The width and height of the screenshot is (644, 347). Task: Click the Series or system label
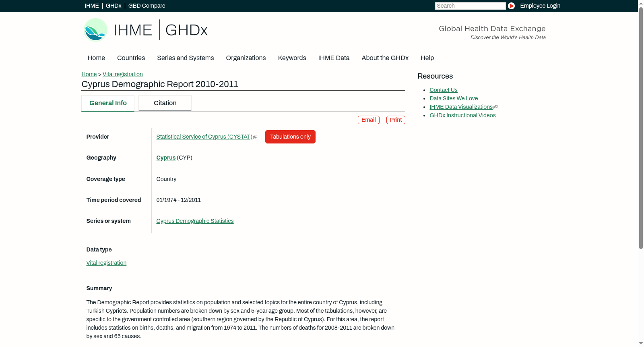108,221
